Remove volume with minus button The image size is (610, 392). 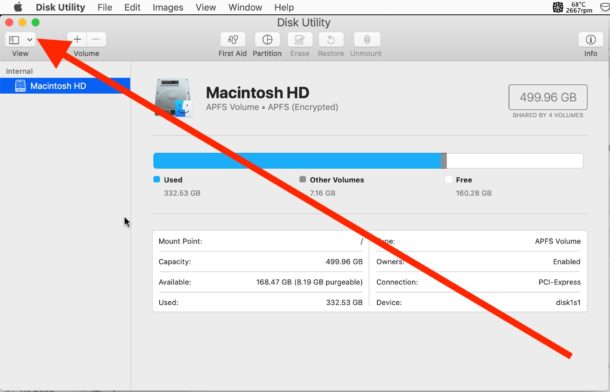[96, 39]
